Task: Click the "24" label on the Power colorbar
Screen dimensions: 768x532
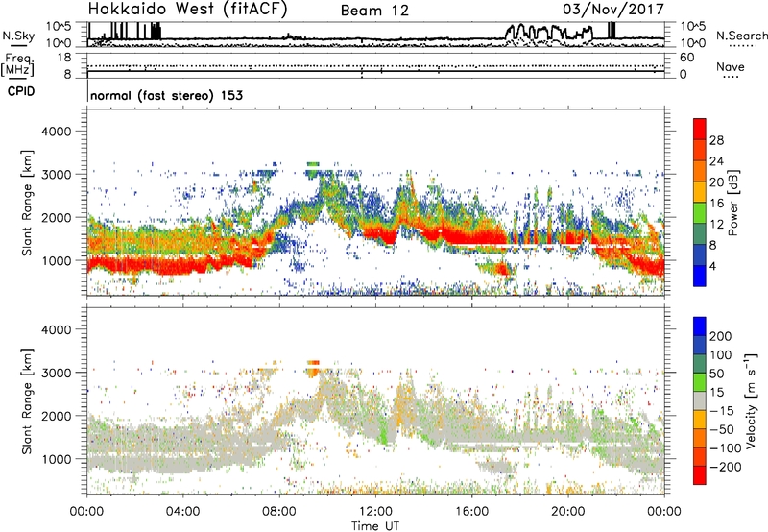Action: click(716, 161)
